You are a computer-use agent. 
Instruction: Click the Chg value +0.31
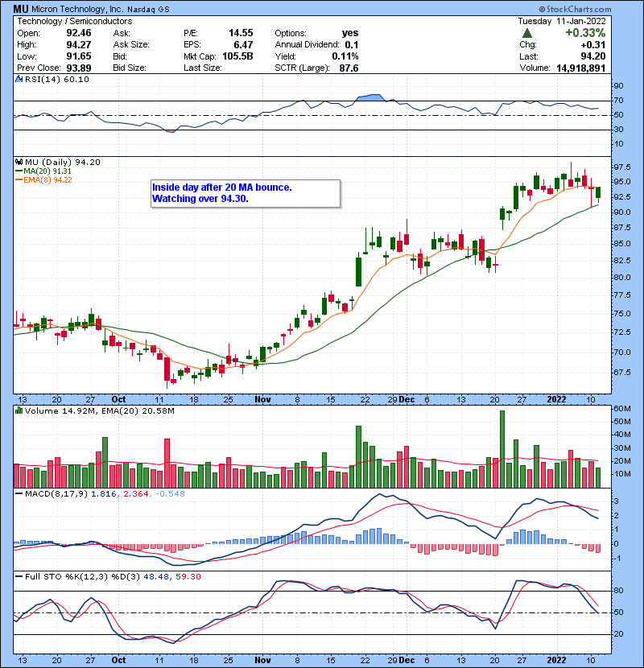592,45
